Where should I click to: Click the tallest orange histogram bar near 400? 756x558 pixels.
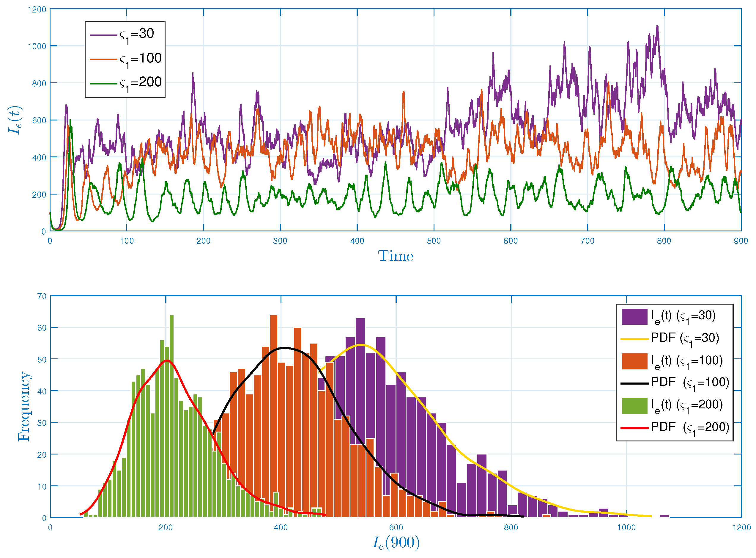274,405
